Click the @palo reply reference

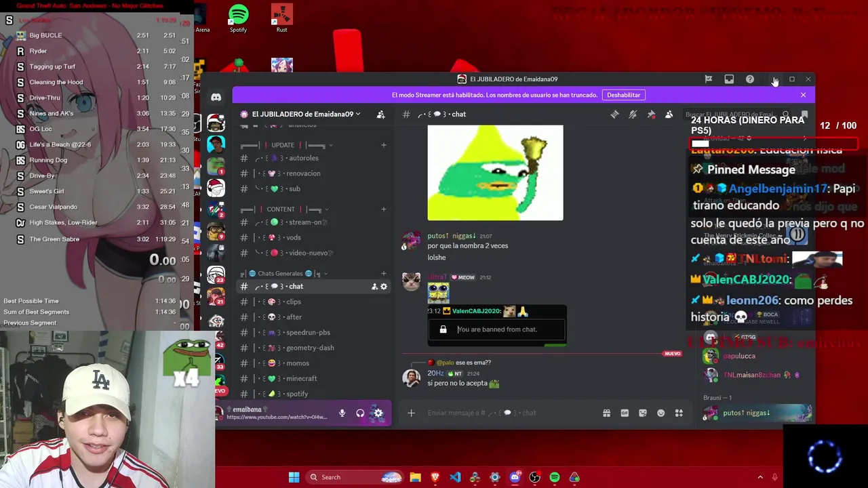[444, 363]
